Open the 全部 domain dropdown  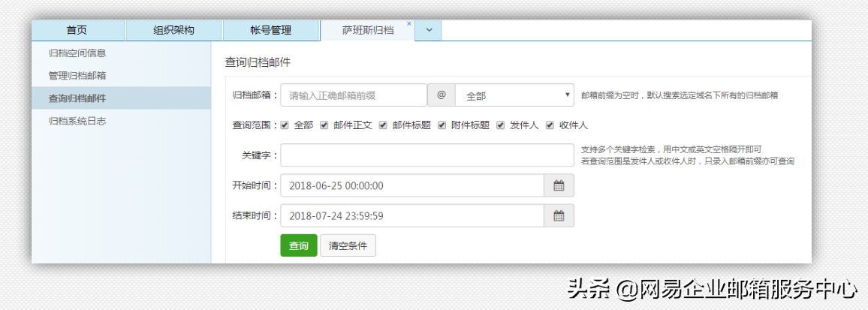coord(515,95)
